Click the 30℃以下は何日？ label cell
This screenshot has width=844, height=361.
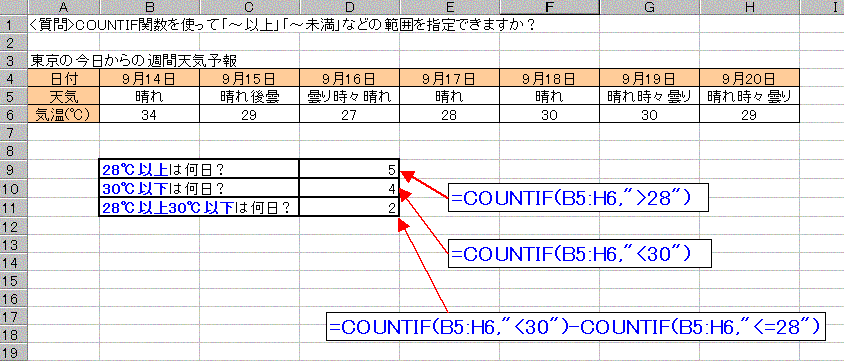tap(199, 188)
